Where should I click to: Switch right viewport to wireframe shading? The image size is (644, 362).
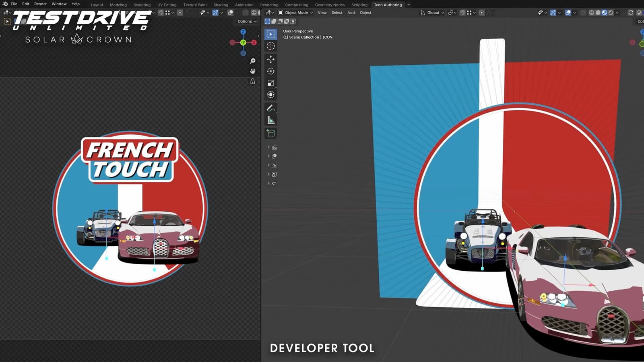coord(592,12)
